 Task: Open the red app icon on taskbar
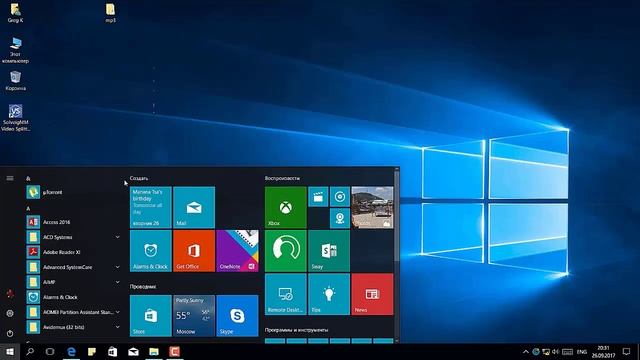coord(175,351)
